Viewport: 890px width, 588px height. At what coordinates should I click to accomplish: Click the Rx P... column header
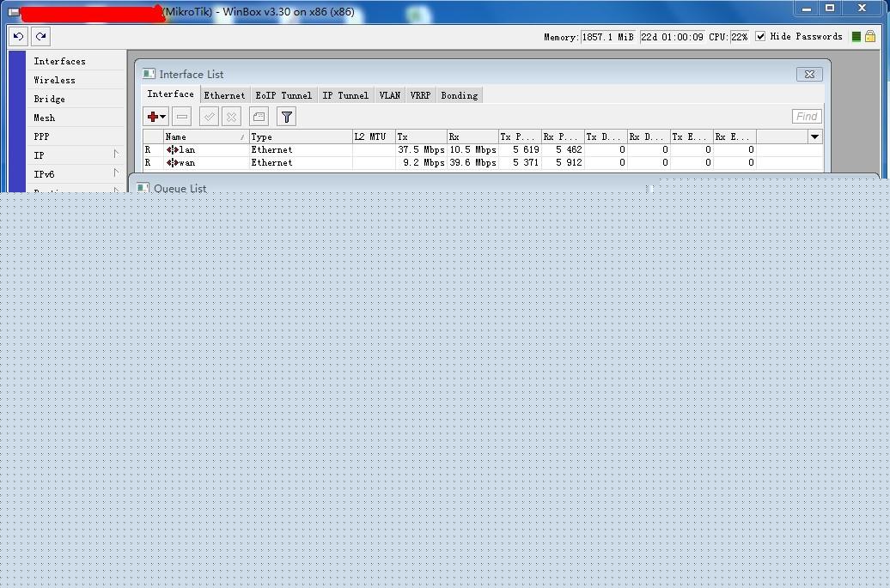(x=563, y=136)
